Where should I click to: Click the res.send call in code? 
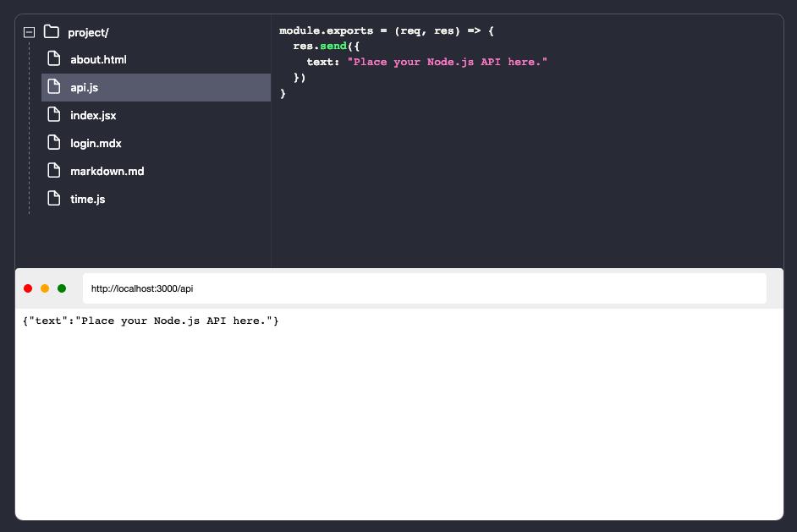click(327, 47)
